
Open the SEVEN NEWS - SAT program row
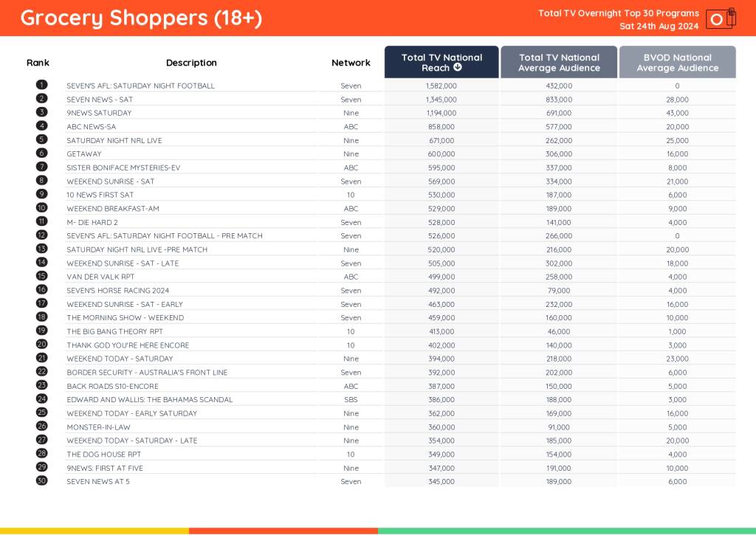(x=100, y=100)
